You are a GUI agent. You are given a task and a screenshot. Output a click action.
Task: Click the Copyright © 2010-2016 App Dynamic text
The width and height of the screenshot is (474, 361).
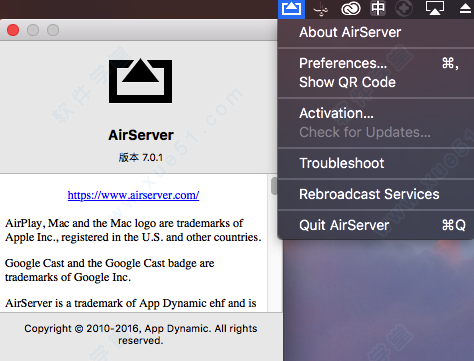(x=141, y=334)
